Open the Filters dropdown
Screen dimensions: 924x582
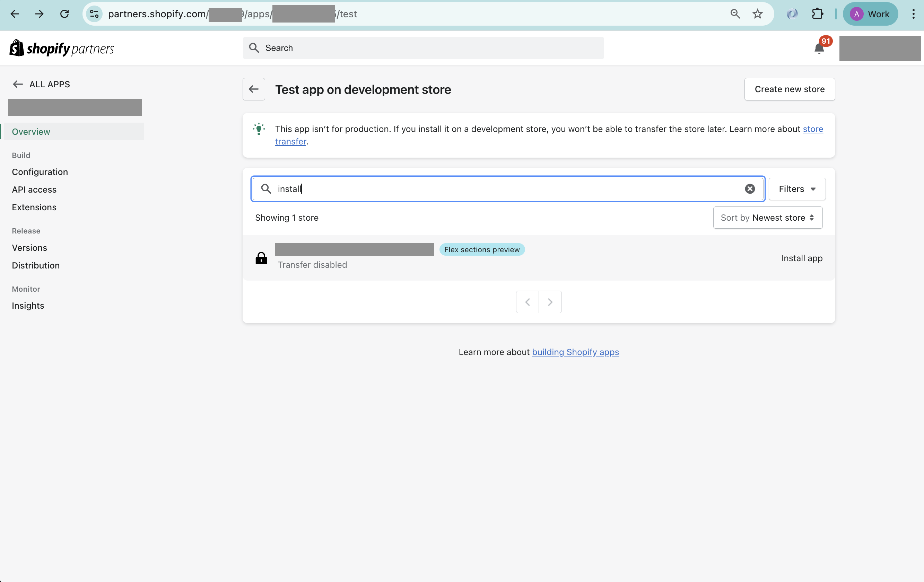[x=797, y=189]
